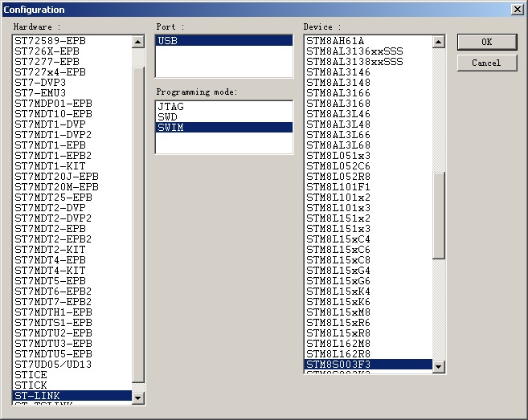Select STICK hardware

click(72, 385)
